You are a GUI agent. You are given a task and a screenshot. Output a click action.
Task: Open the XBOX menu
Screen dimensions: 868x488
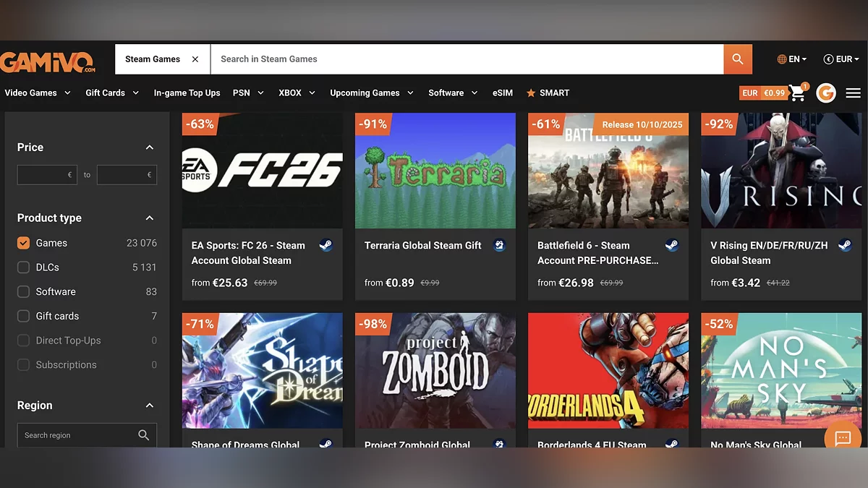[x=297, y=93]
